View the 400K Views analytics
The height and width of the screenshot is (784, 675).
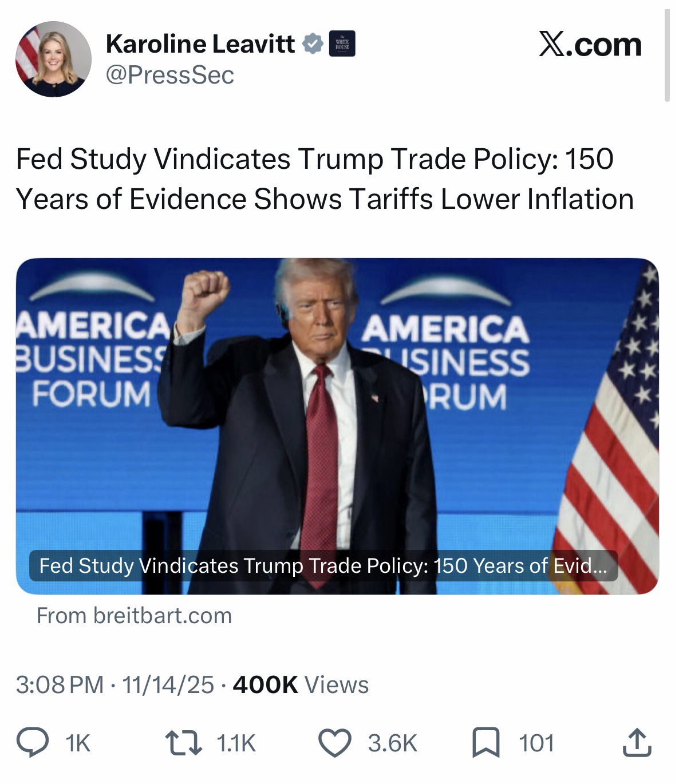point(301,684)
